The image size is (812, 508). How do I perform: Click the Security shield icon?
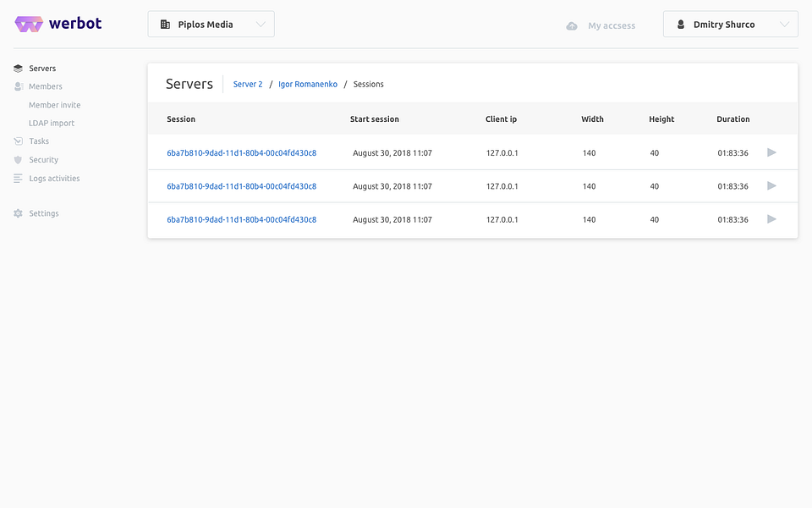point(19,160)
